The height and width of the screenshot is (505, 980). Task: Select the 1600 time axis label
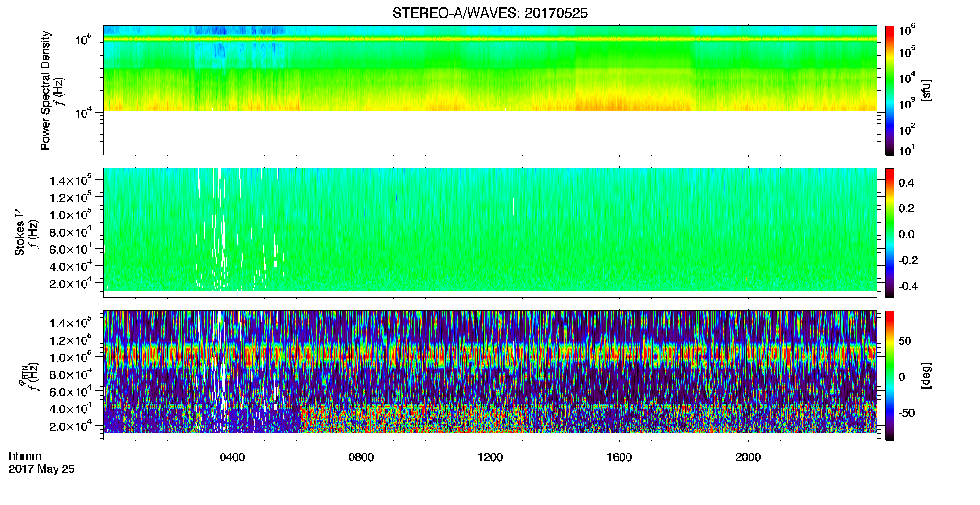coord(619,457)
